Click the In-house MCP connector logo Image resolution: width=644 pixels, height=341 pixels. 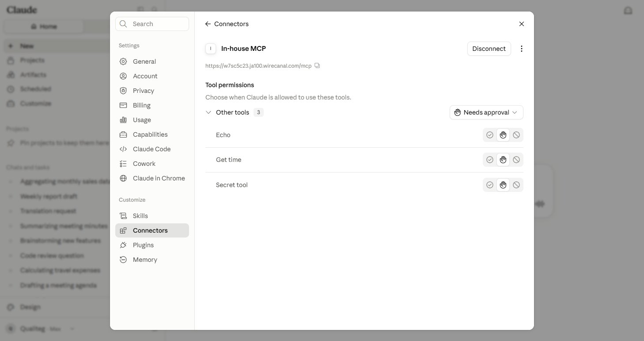(211, 49)
